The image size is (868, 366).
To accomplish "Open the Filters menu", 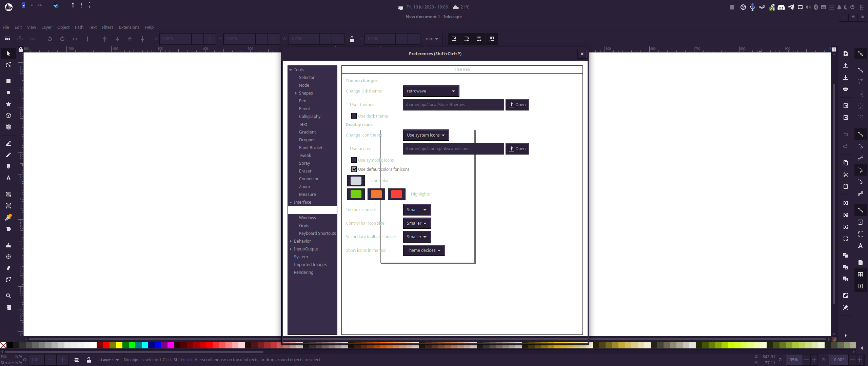I will tap(107, 27).
